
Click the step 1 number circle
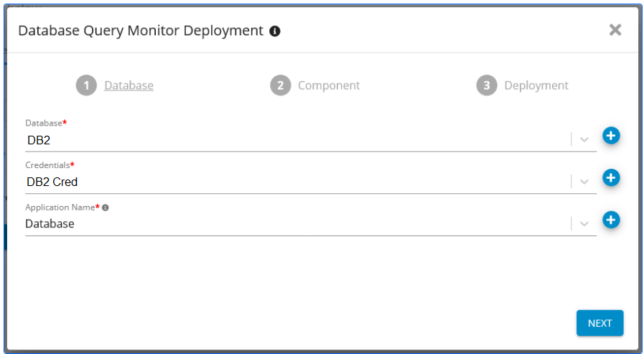pos(86,85)
